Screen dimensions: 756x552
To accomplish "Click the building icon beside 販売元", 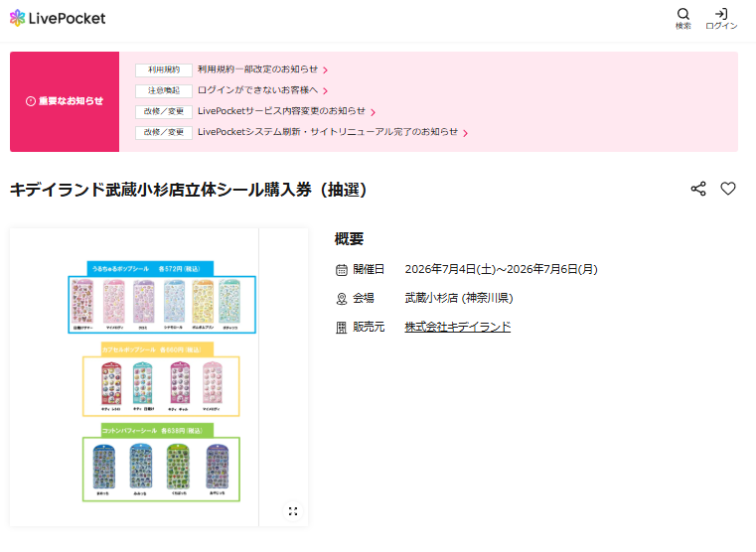I will click(342, 328).
